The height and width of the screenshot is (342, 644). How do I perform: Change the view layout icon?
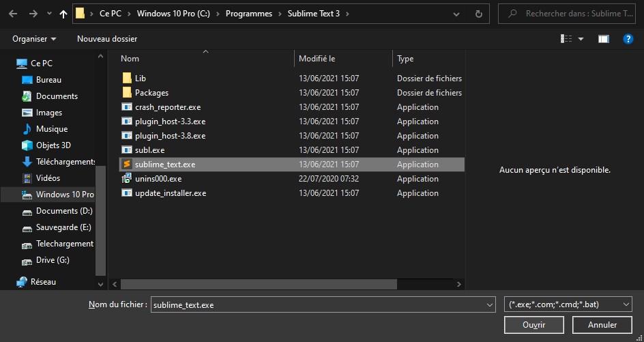[566, 39]
